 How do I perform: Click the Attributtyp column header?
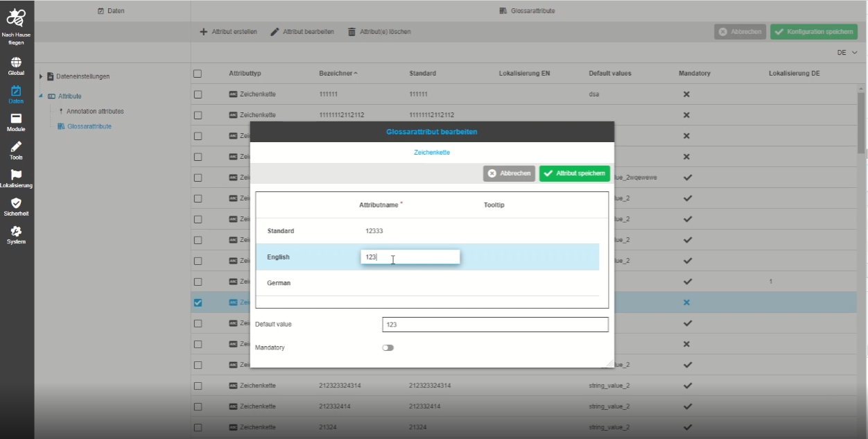pos(245,74)
